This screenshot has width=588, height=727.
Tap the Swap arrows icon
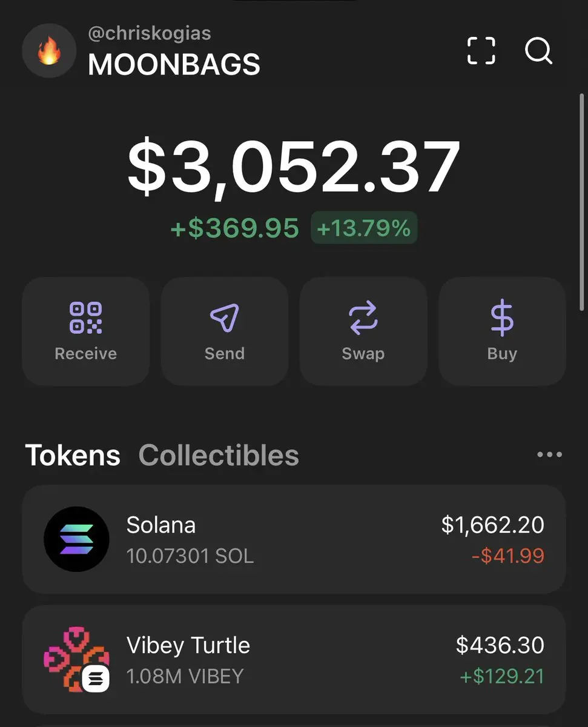click(x=363, y=318)
